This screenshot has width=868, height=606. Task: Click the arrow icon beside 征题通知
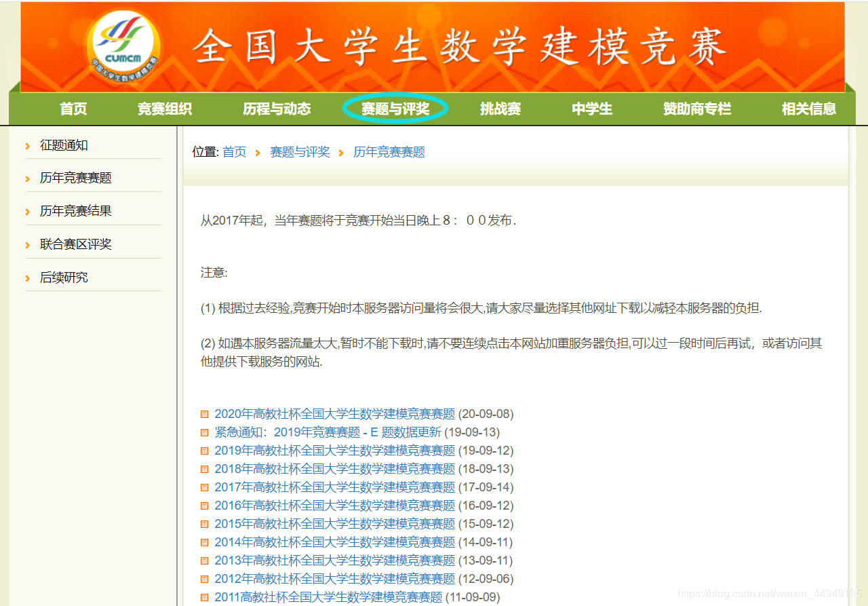pyautogui.click(x=28, y=146)
